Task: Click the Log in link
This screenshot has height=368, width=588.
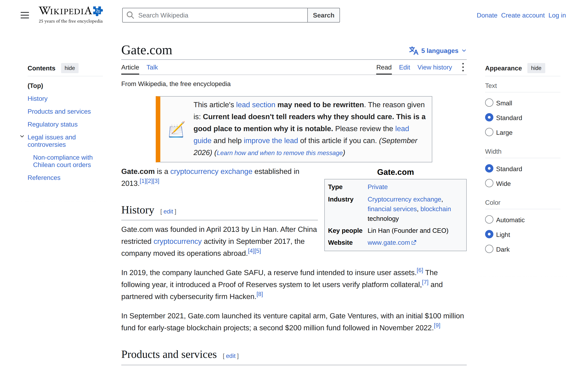Action: (557, 15)
